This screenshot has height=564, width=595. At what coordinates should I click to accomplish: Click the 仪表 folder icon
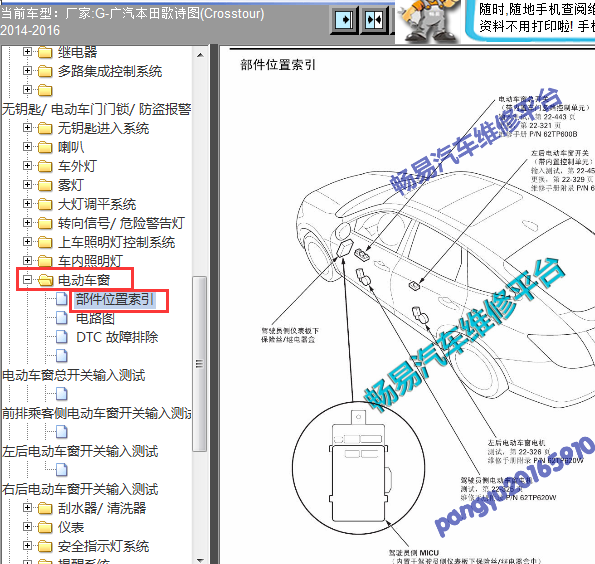point(45,527)
